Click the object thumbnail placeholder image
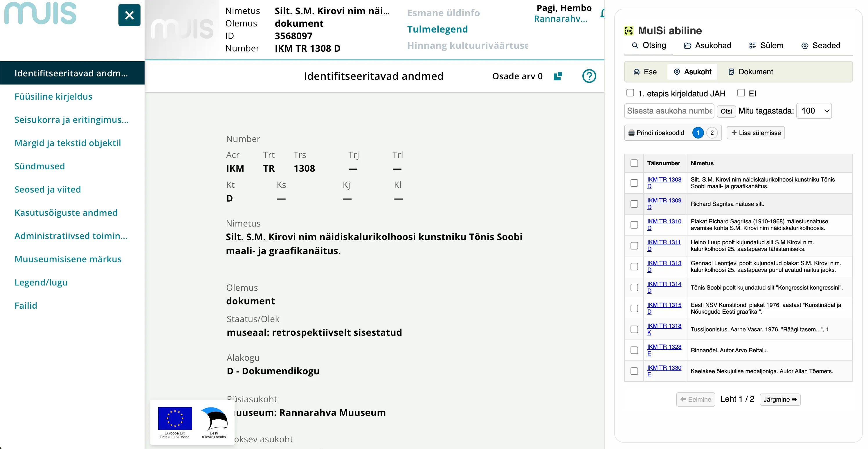This screenshot has height=449, width=868. [182, 30]
